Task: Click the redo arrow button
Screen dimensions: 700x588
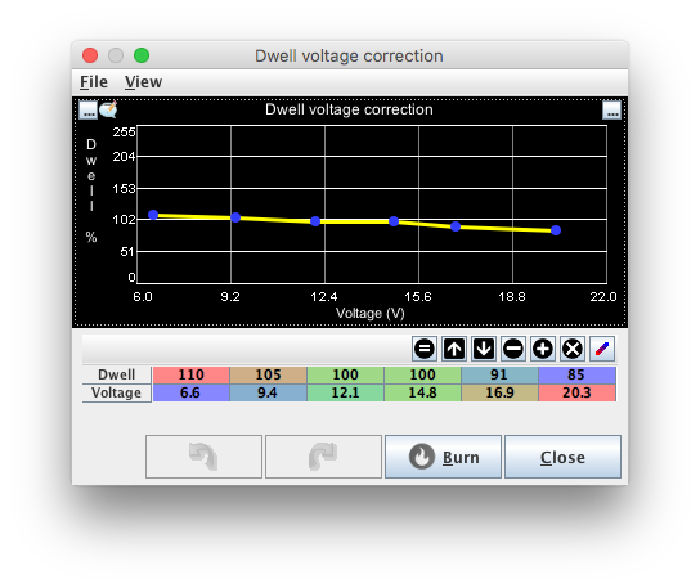Action: pyautogui.click(x=323, y=457)
